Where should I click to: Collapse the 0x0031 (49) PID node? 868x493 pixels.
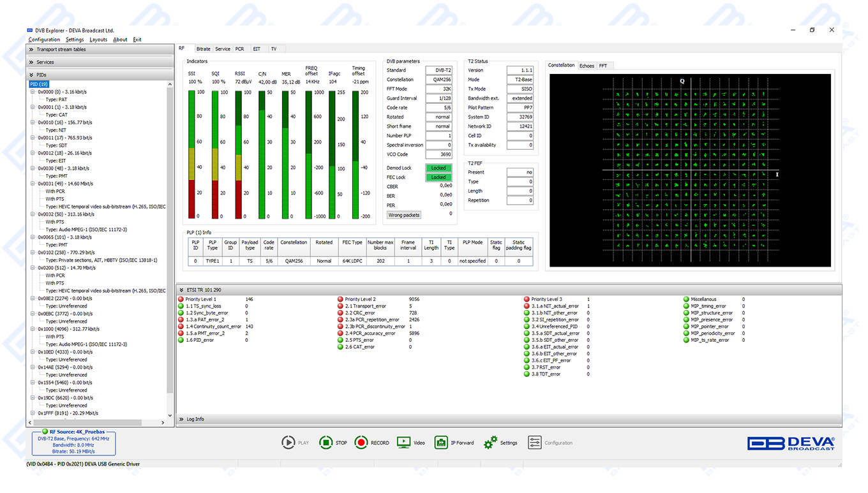click(x=33, y=184)
